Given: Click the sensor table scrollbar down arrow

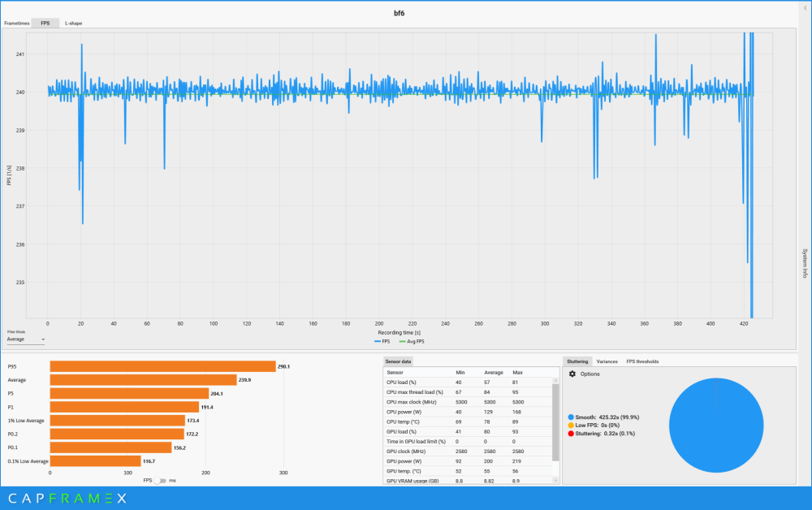Looking at the screenshot, I should coord(555,481).
